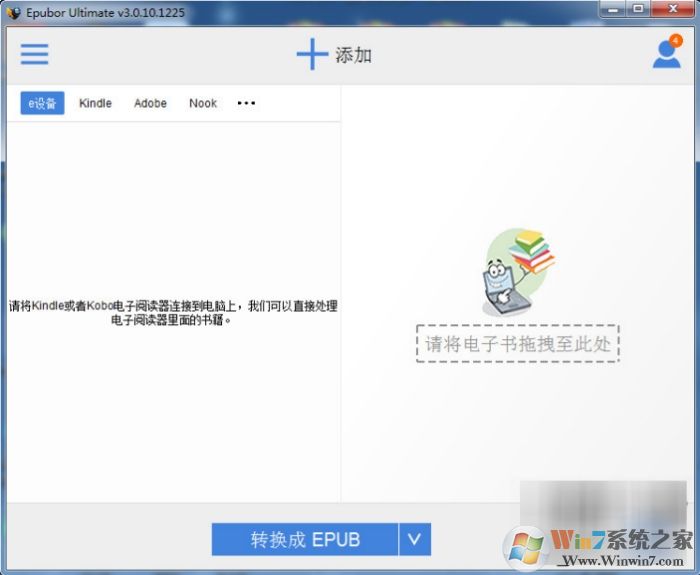Click the 转换成 EPUB convert button
This screenshot has height=575, width=700.
305,539
